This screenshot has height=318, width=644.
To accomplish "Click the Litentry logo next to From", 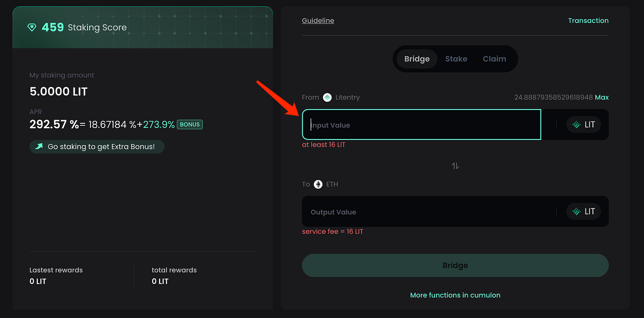I will 327,97.
